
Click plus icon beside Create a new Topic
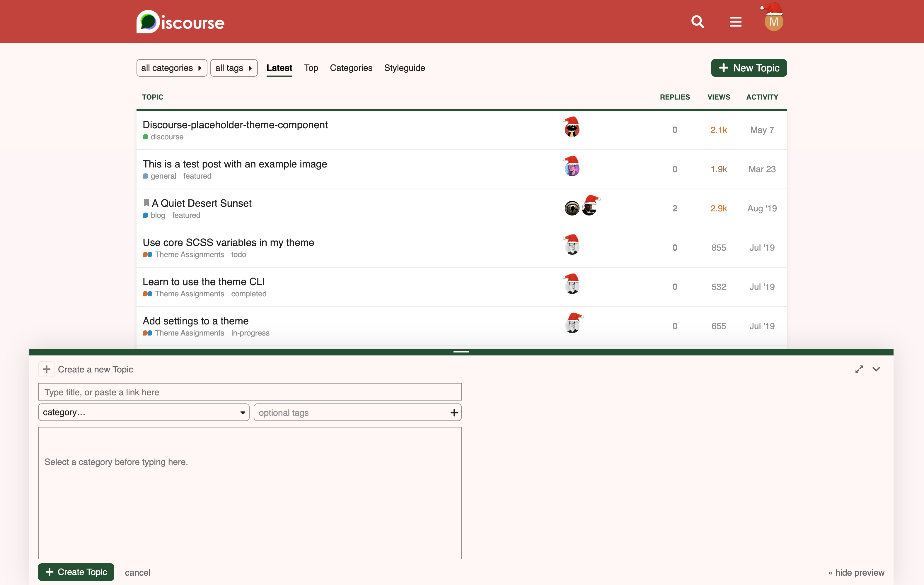(x=46, y=369)
